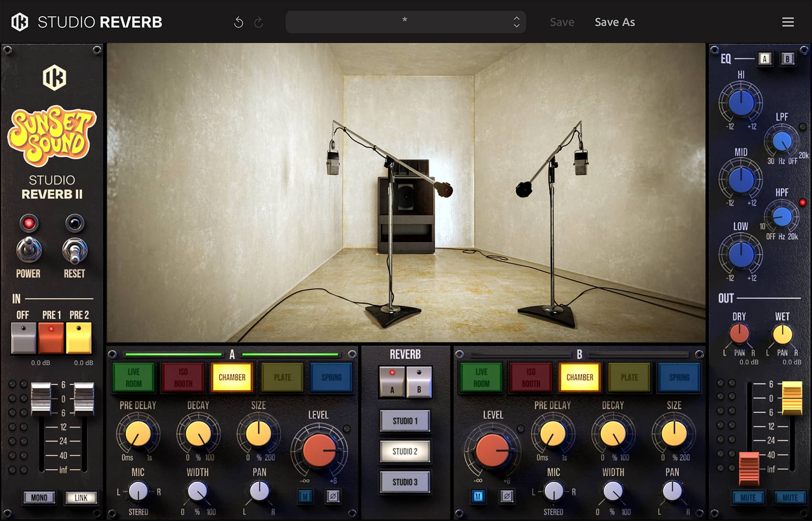The height and width of the screenshot is (521, 812).
Task: Click the undo arrow icon
Action: tap(238, 22)
